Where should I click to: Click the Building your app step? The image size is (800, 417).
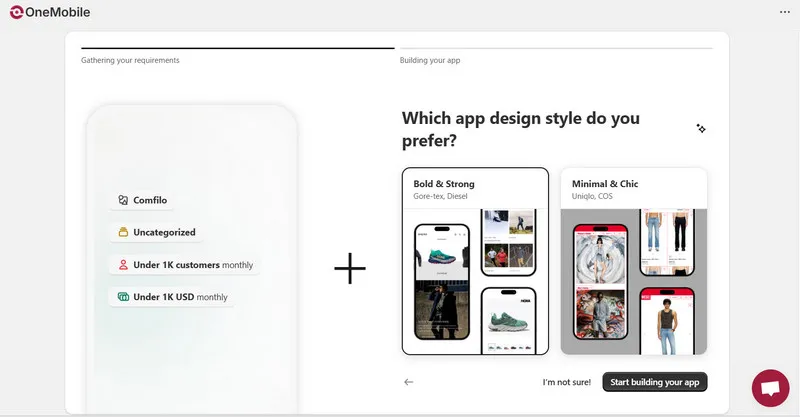430,60
